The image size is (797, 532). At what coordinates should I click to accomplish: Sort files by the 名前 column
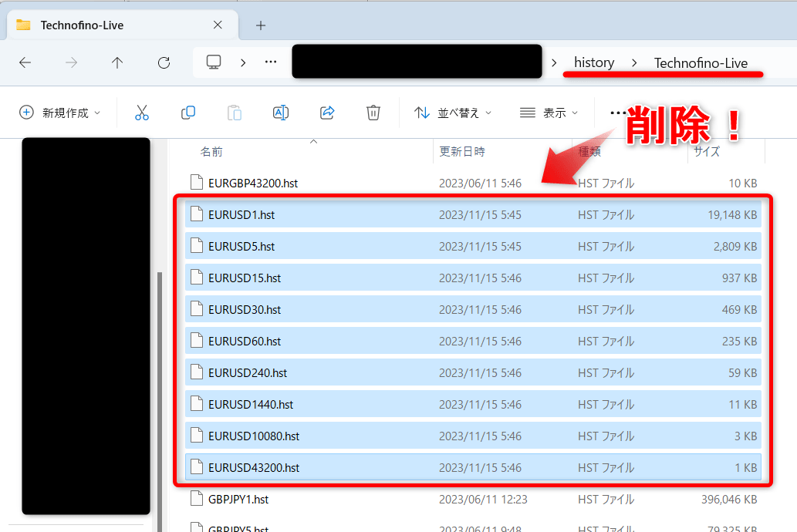click(x=211, y=151)
